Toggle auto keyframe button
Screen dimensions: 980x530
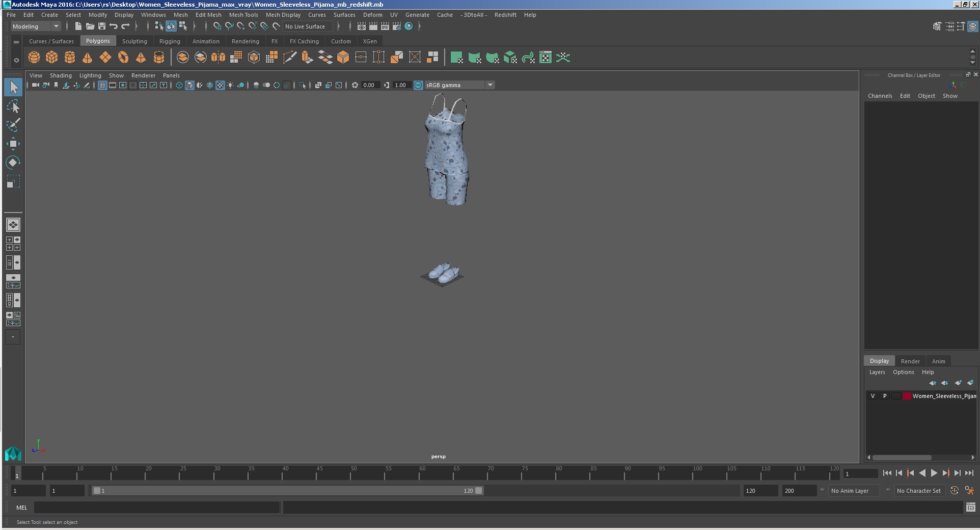[x=955, y=490]
